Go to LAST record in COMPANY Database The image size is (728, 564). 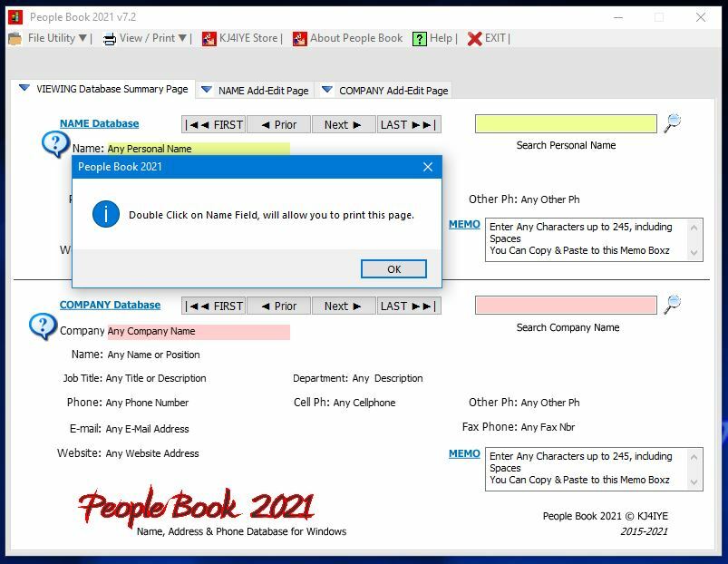pyautogui.click(x=409, y=306)
